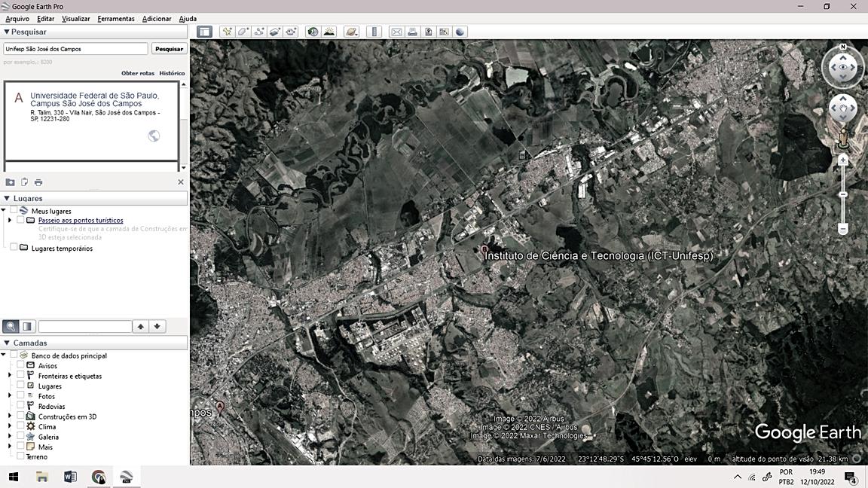The width and height of the screenshot is (868, 488).
Task: Clear search results with the X button
Action: (181, 182)
